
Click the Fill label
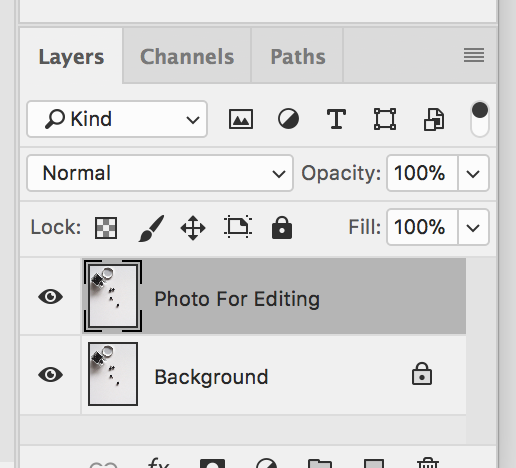pyautogui.click(x=365, y=227)
